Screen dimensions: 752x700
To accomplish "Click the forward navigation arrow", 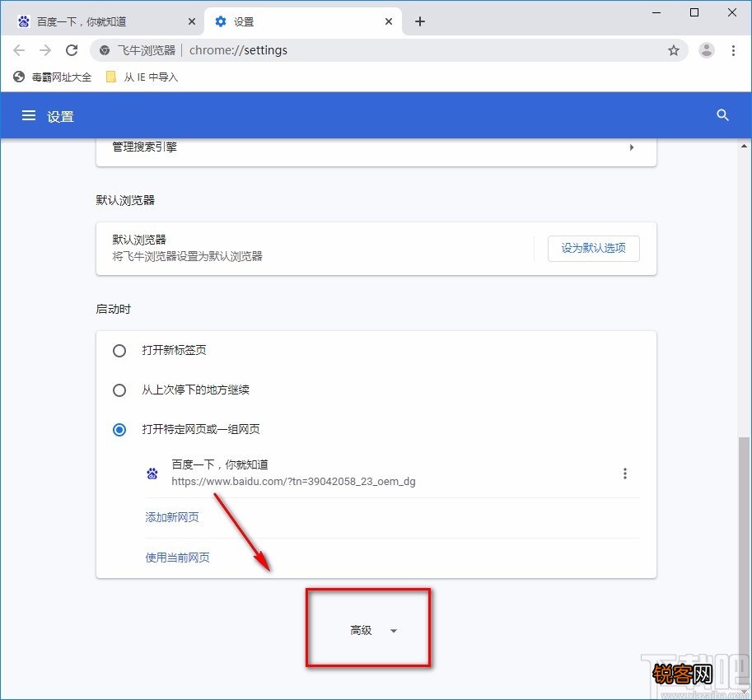I will [45, 50].
